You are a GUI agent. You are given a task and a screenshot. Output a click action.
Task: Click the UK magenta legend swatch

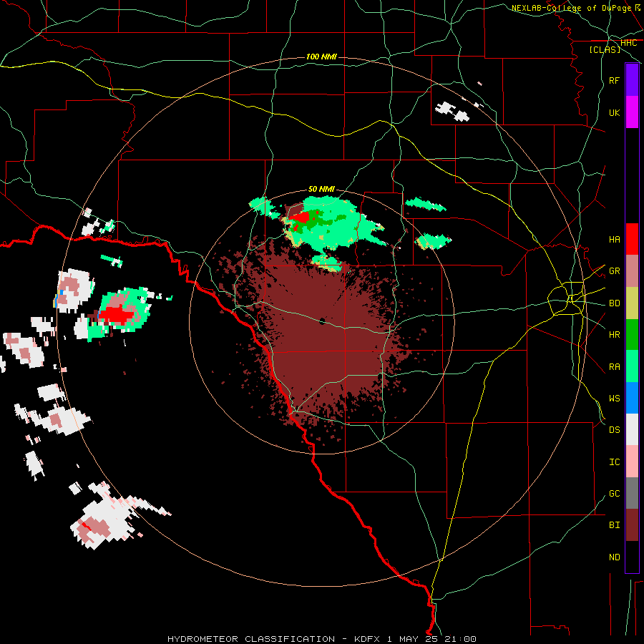(632, 112)
